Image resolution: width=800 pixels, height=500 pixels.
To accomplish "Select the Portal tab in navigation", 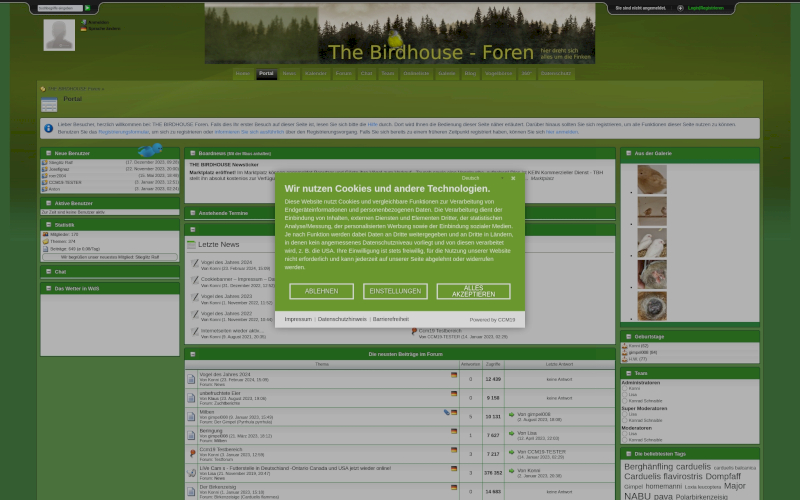I will point(266,74).
